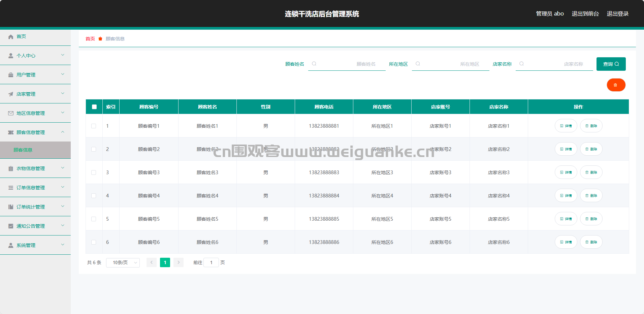Click the 店家名称5 cell

click(x=499, y=219)
